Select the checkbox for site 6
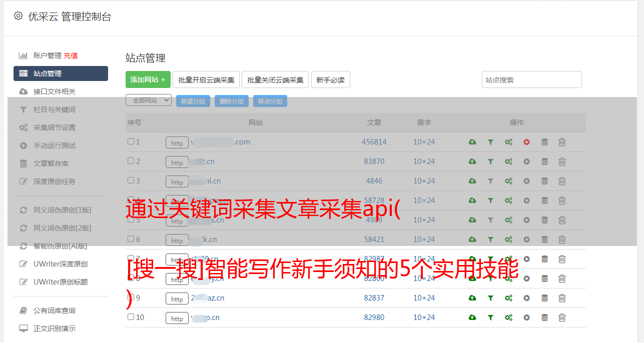Viewport: 644px width, 343px height. (131, 239)
